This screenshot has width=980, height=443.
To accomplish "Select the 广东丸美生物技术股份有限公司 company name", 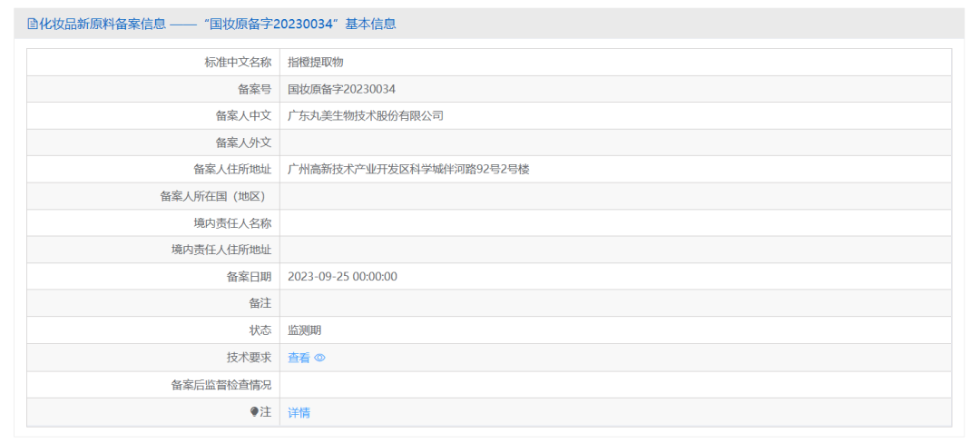I will point(365,116).
